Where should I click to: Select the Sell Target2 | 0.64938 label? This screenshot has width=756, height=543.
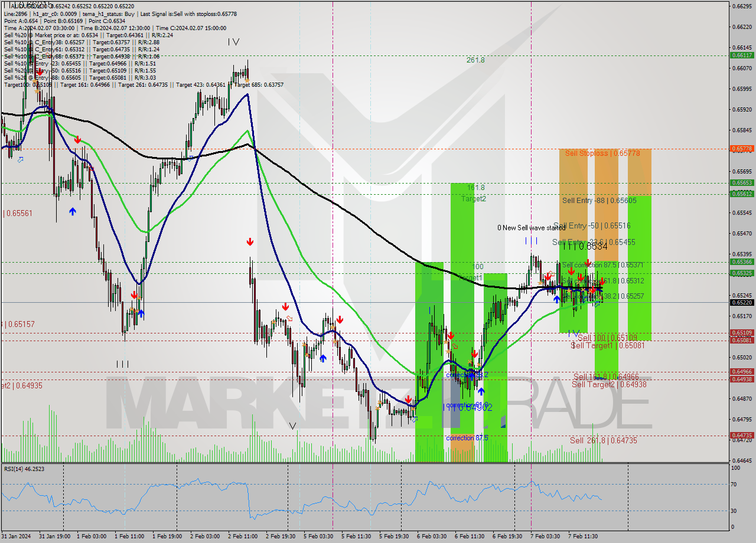[609, 384]
